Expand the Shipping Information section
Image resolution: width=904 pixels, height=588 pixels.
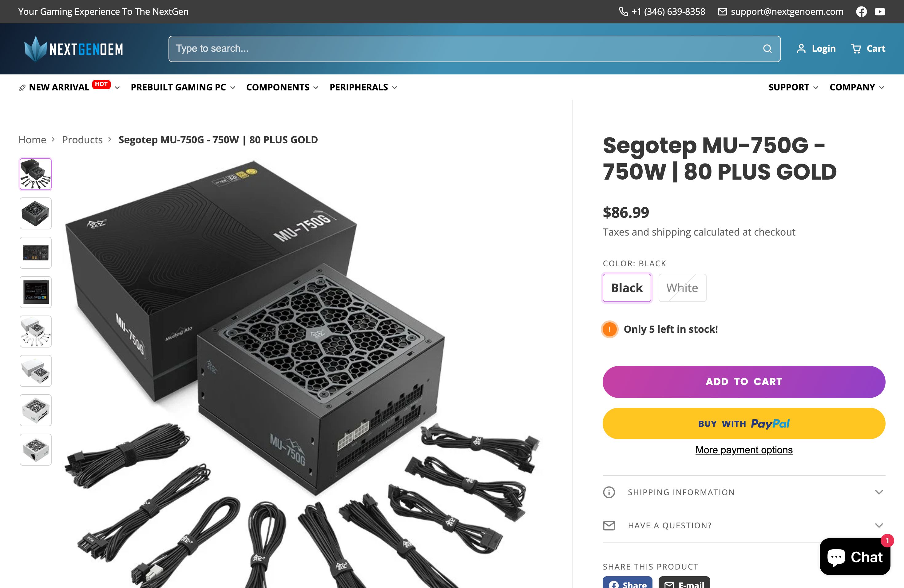click(744, 492)
